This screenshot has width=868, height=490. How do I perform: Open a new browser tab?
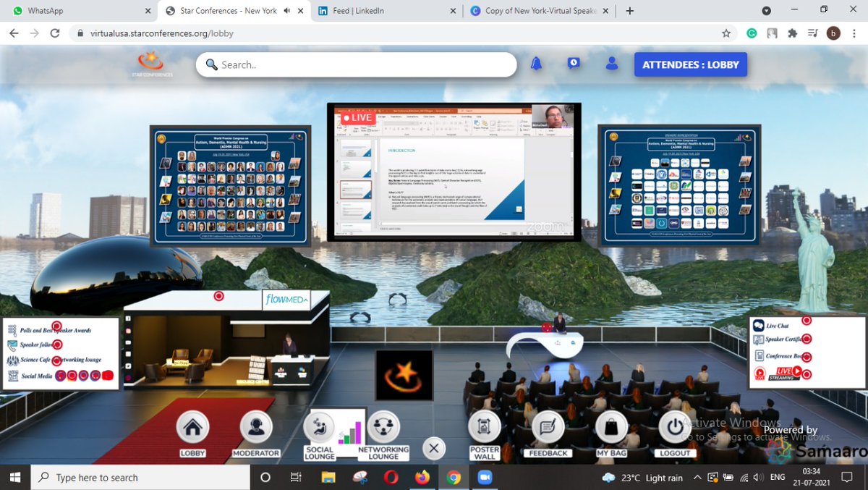[629, 11]
